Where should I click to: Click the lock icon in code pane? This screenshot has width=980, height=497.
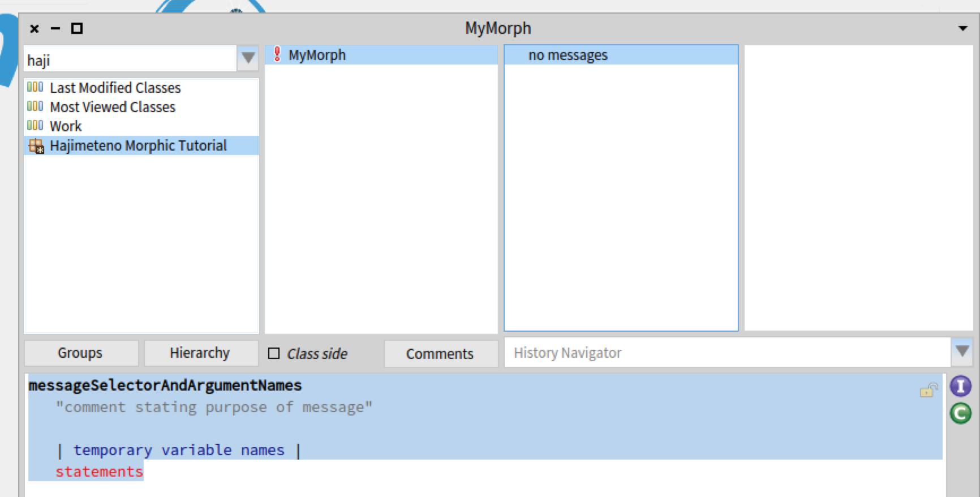pyautogui.click(x=929, y=390)
